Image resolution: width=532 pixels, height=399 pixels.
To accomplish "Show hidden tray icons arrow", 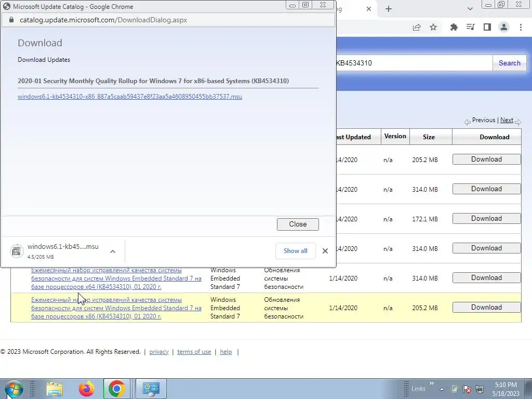I will tap(442, 389).
